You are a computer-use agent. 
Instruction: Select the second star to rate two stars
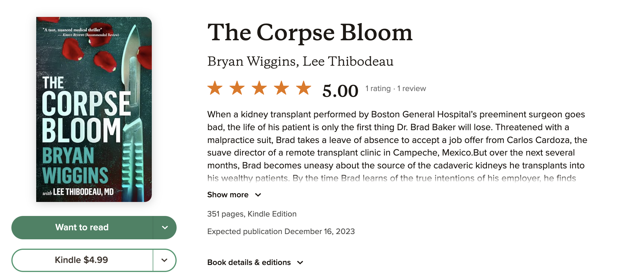(x=238, y=88)
